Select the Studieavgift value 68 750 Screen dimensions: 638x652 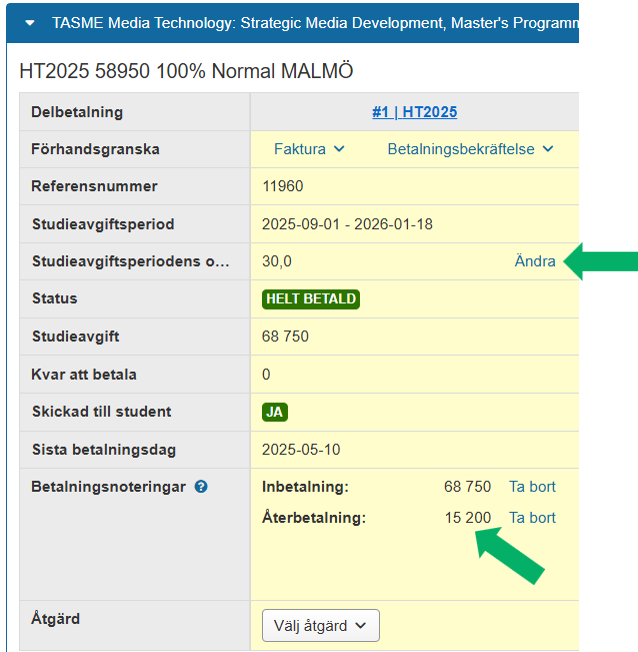285,336
